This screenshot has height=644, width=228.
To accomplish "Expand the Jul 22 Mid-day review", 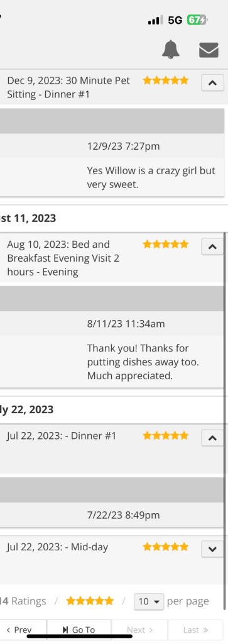I will click(x=212, y=550).
